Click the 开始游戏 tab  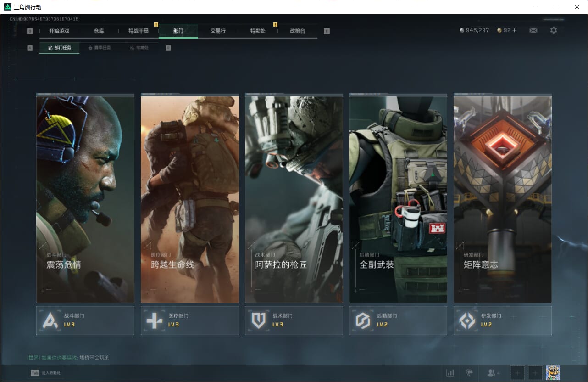(x=59, y=31)
